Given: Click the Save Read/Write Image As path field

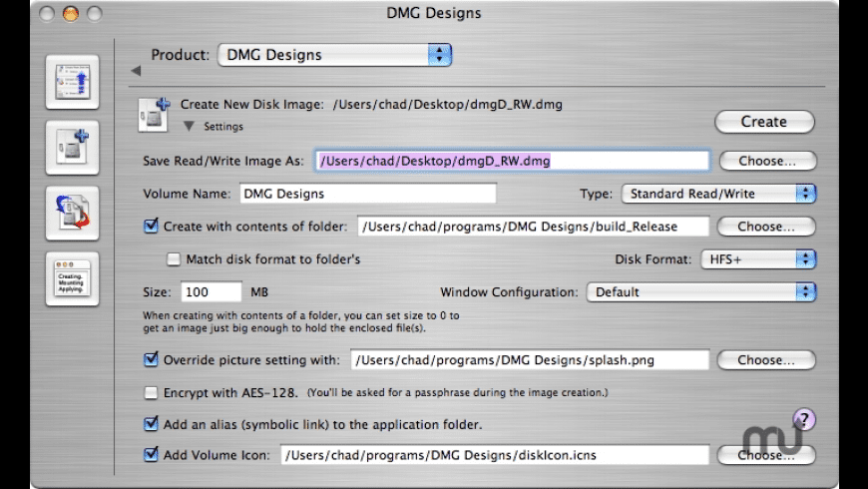Looking at the screenshot, I should pos(513,161).
